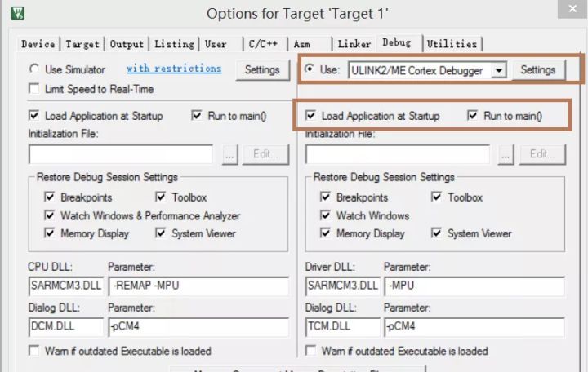The image size is (588, 372).
Task: Open the C/C++ tab
Action: pos(264,44)
